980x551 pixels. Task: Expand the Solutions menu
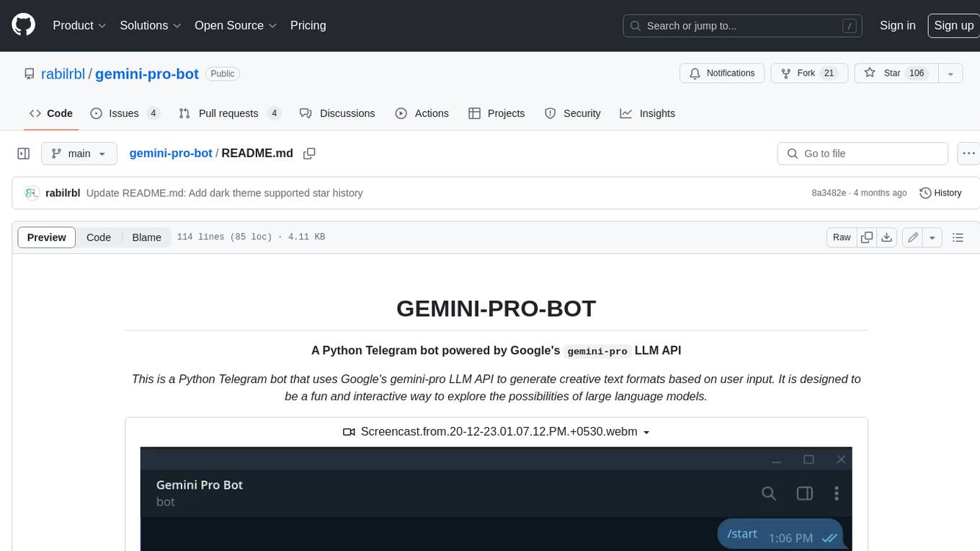pyautogui.click(x=151, y=25)
